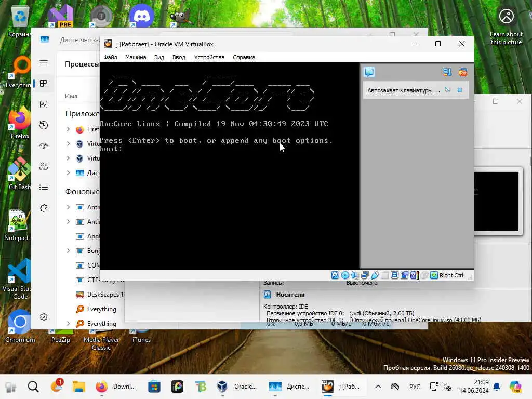The width and height of the screenshot is (532, 399).
Task: Open the Details page in Task Manager sidebar
Action: 44,187
